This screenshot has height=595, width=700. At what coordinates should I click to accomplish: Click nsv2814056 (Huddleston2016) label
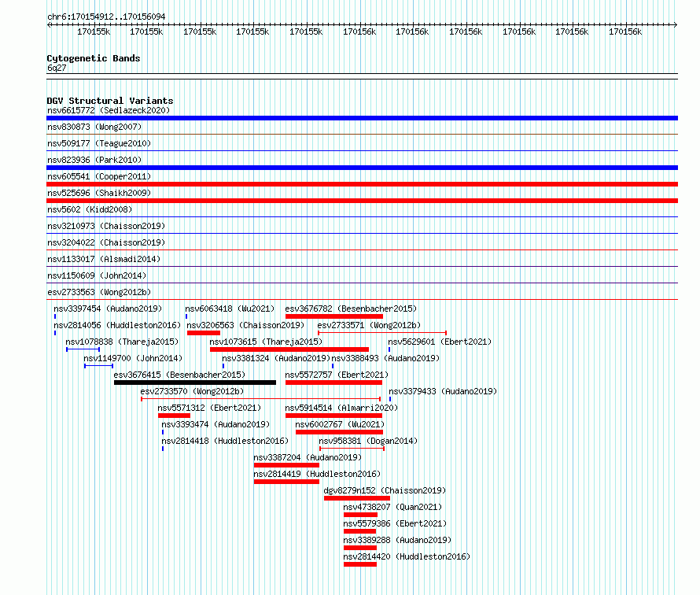117,325
